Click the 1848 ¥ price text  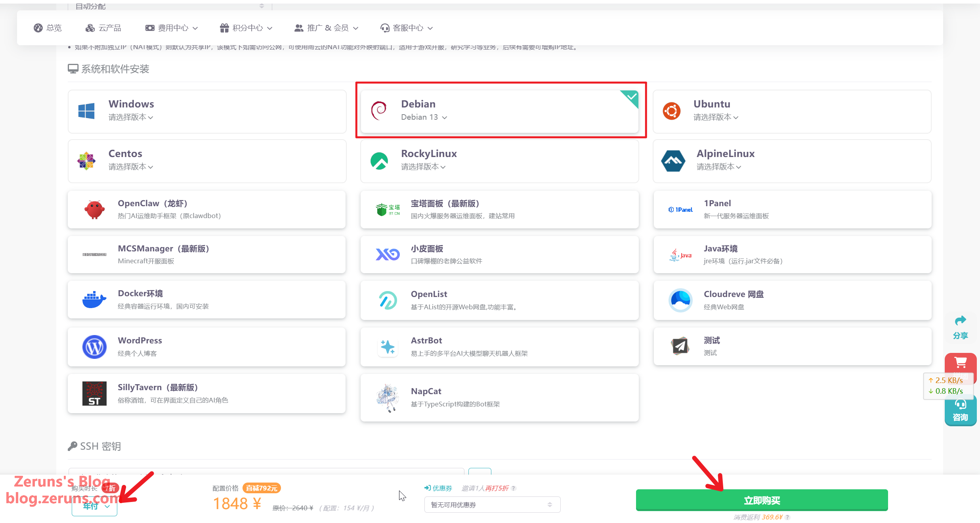[x=237, y=504]
